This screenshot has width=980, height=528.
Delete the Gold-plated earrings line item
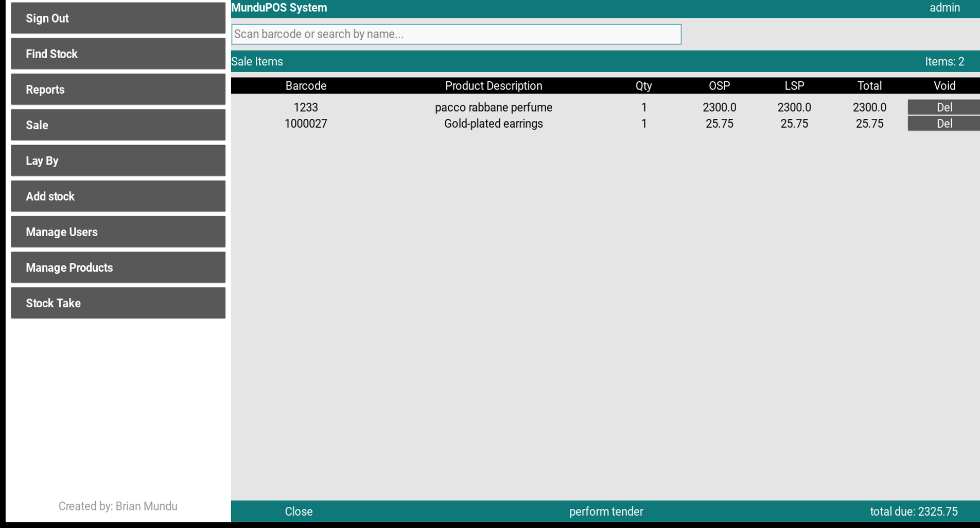[943, 124]
